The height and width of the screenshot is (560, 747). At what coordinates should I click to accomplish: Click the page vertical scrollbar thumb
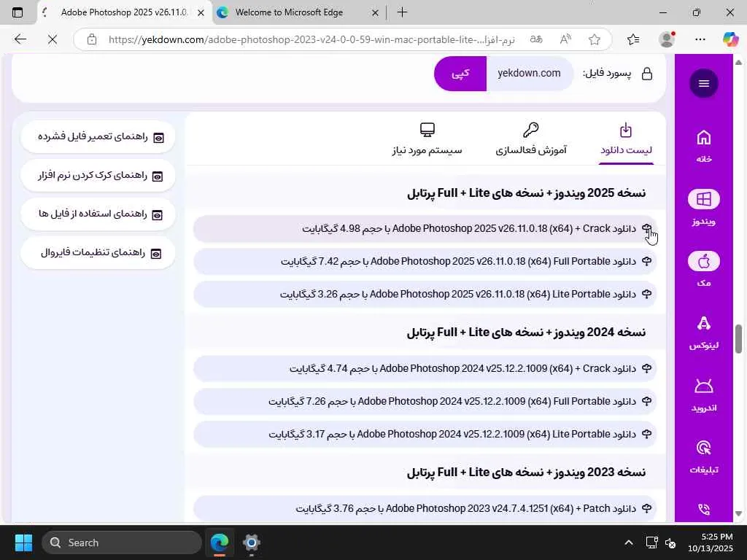738,339
